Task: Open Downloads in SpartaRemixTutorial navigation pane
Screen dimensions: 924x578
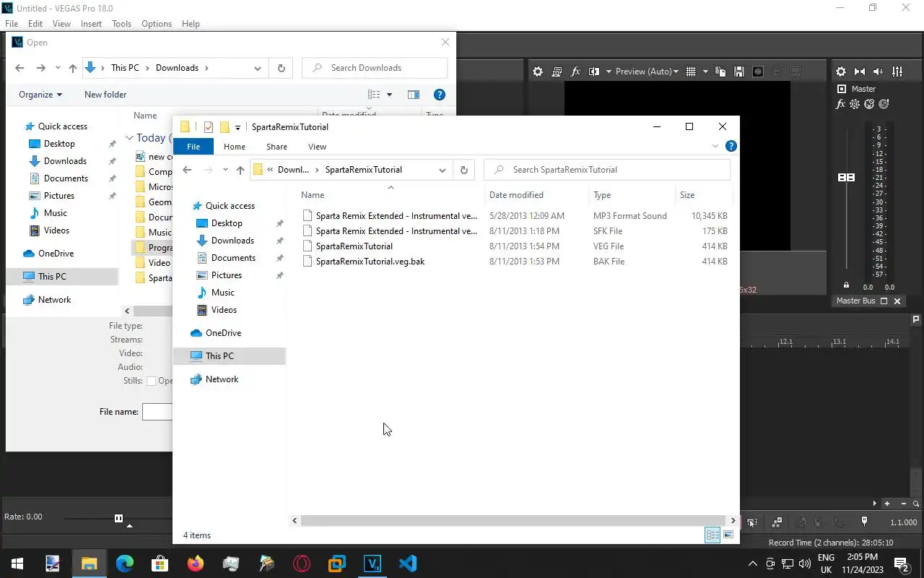Action: click(232, 241)
